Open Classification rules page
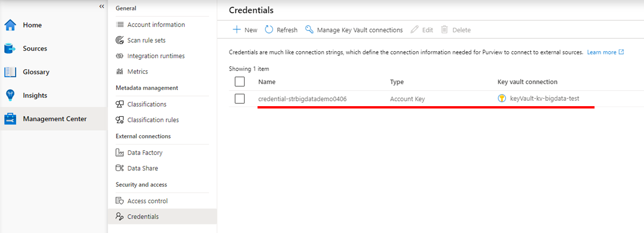The image size is (644, 233). point(153,120)
